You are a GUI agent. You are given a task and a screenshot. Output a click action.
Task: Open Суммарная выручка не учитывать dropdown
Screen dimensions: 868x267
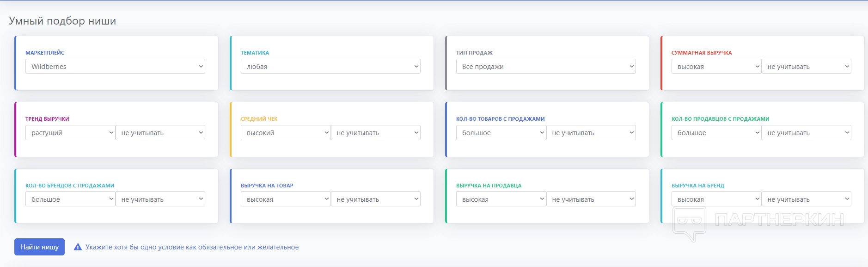pos(807,67)
